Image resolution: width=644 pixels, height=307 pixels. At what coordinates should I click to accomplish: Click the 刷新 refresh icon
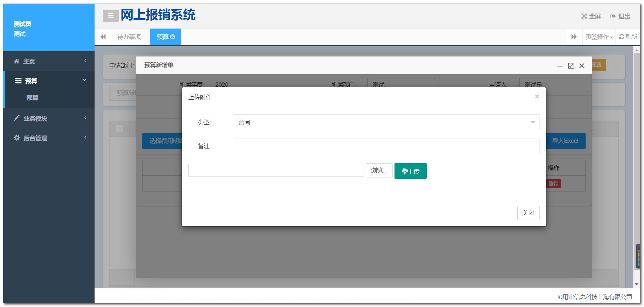[621, 37]
